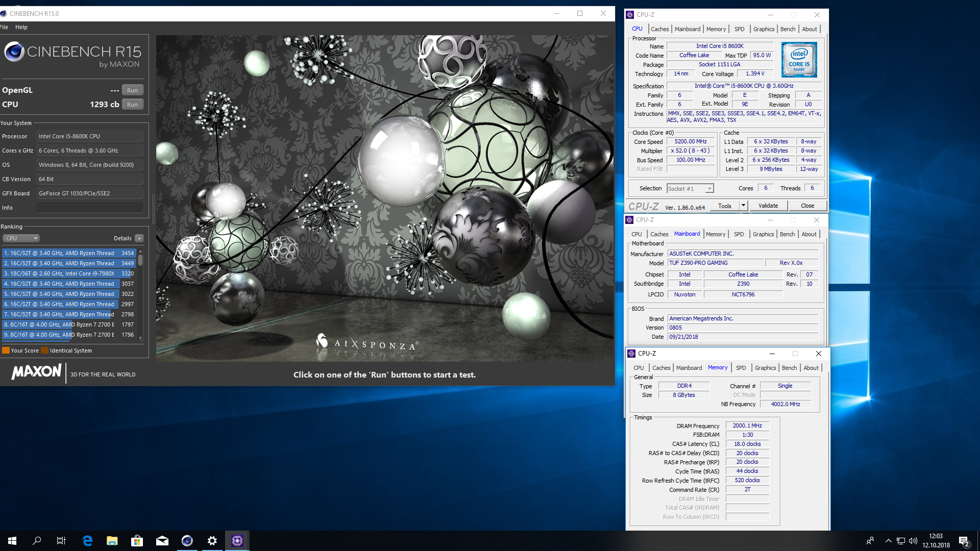Open volume control tray icon
The height and width of the screenshot is (551, 980).
pyautogui.click(x=913, y=541)
